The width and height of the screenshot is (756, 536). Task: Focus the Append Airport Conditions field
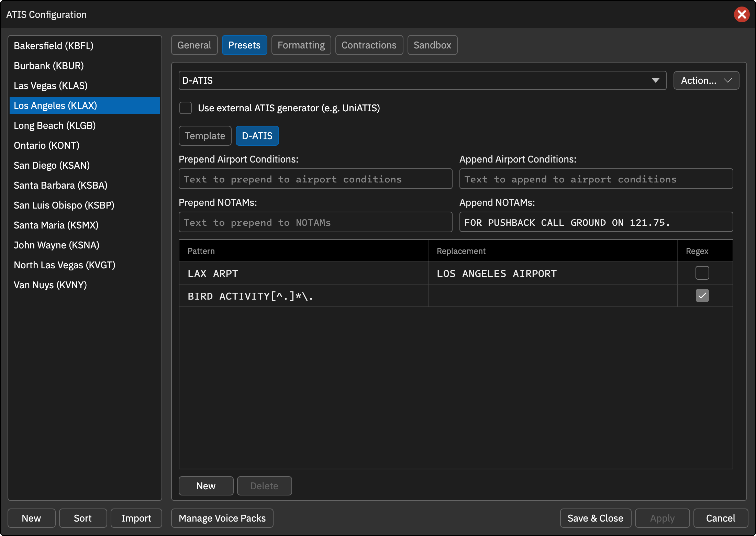[x=596, y=179]
